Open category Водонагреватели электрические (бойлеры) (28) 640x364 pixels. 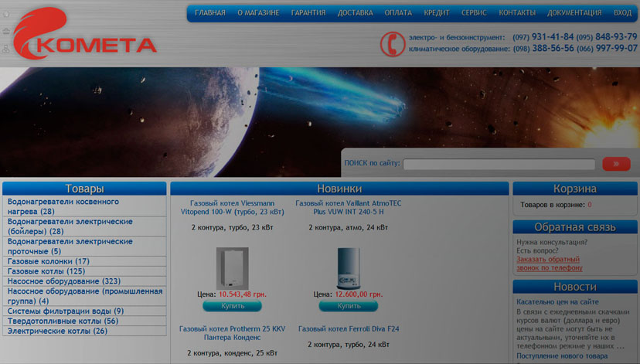point(84,226)
